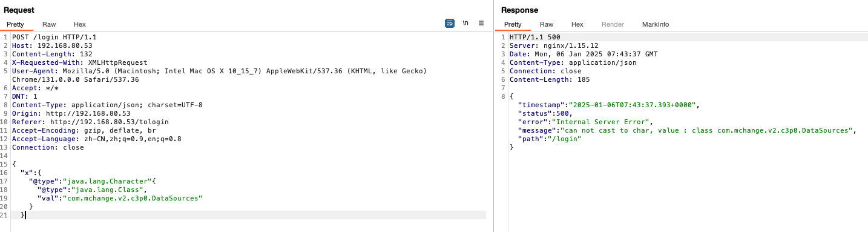Open the MarkInfo tab in Response
Image resolution: width=868 pixels, height=232 pixels.
coord(656,24)
